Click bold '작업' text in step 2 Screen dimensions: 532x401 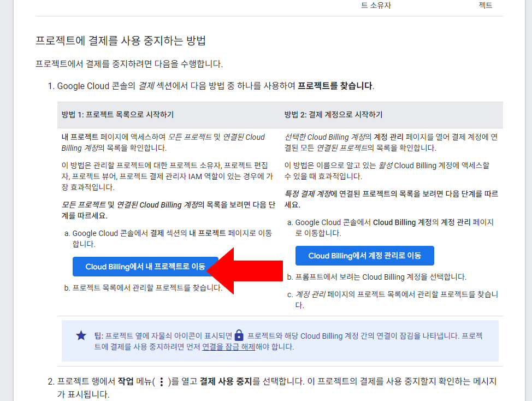point(126,381)
